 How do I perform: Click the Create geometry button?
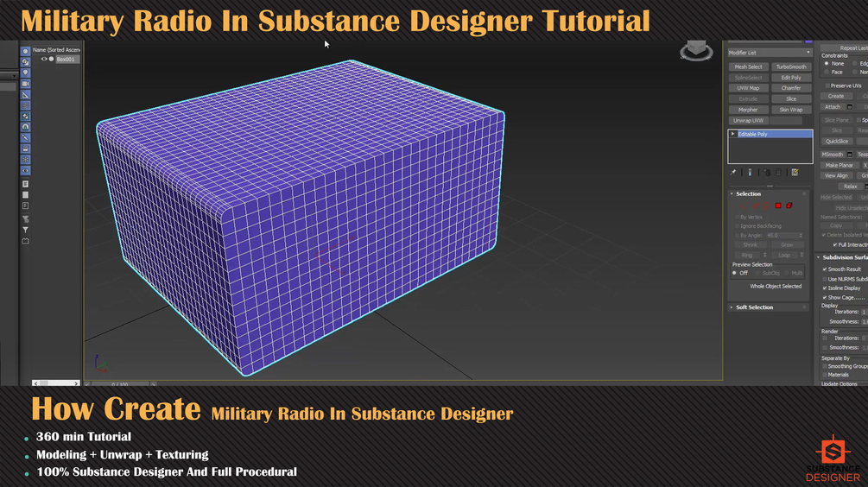(836, 97)
